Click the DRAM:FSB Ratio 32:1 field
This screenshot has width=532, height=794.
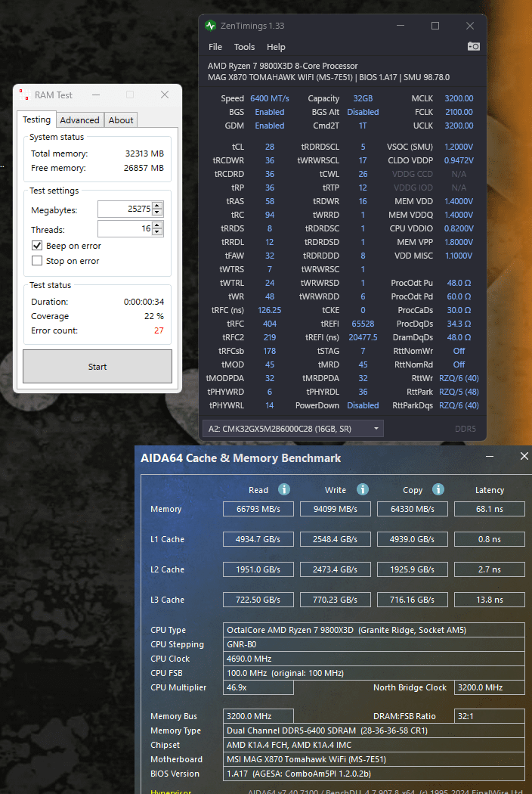tap(490, 716)
